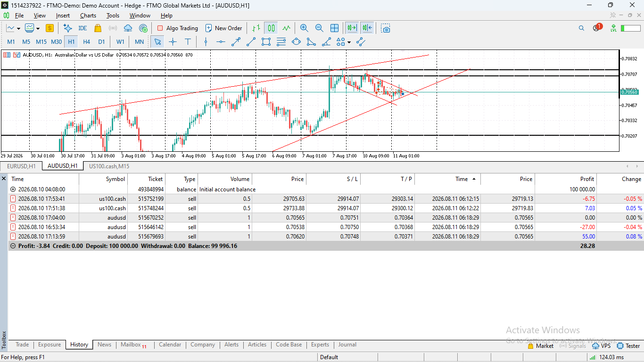Take a chart screenshot with camera icon

[x=386, y=28]
